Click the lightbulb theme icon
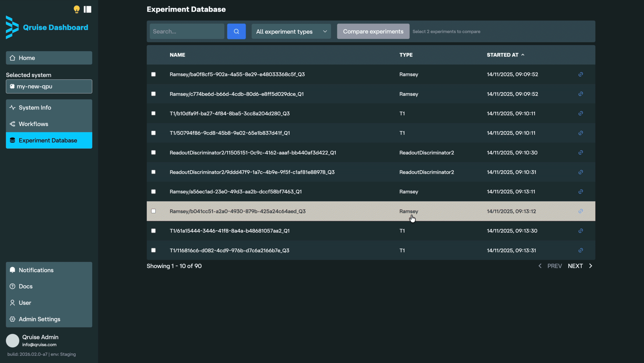 pyautogui.click(x=76, y=9)
